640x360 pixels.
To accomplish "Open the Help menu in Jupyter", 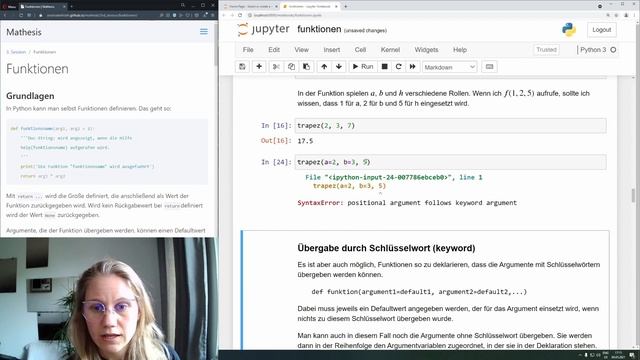I will click(460, 50).
